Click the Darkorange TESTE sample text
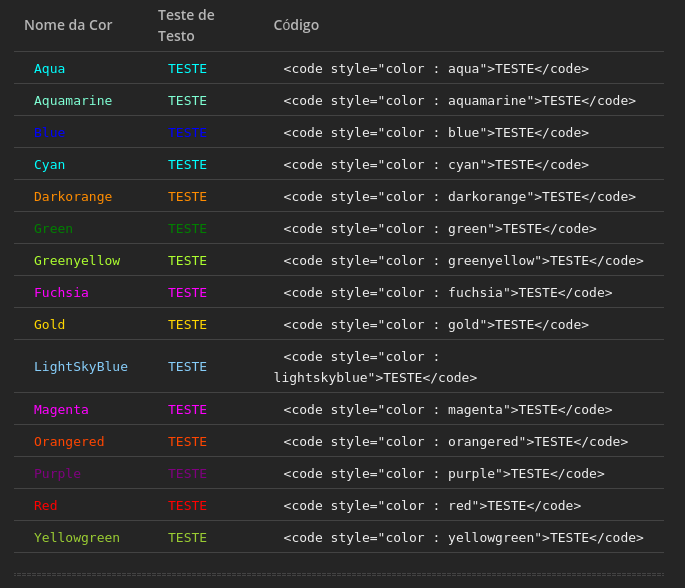Viewport: 685px width, 588px height. coord(187,197)
